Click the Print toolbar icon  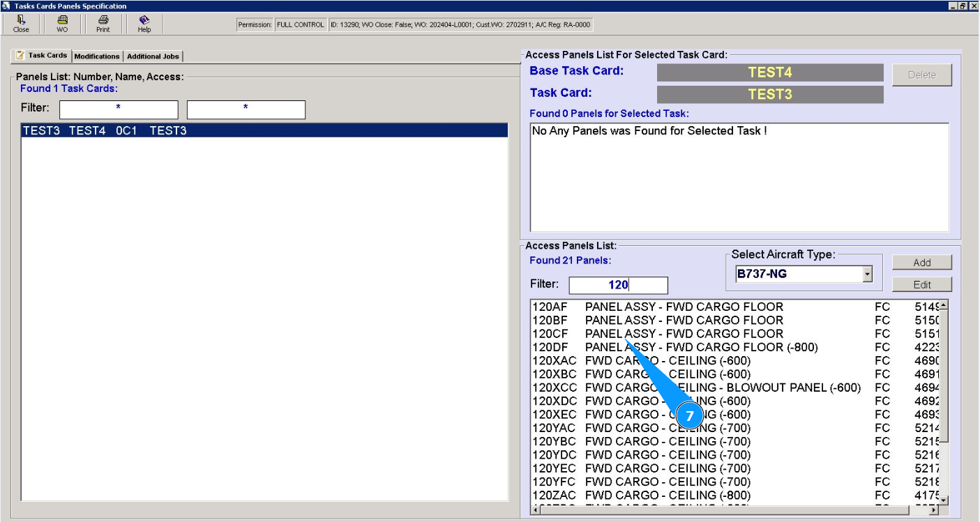(103, 24)
